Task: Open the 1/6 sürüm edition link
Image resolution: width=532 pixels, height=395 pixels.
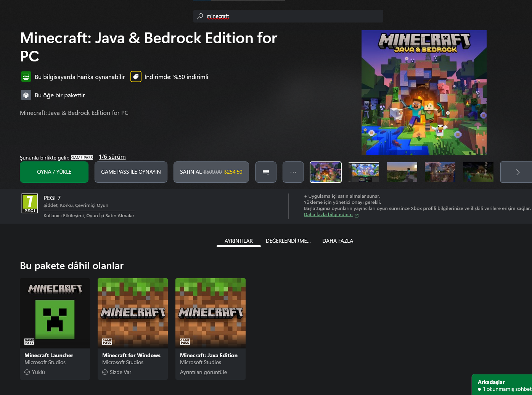Action: [x=112, y=157]
